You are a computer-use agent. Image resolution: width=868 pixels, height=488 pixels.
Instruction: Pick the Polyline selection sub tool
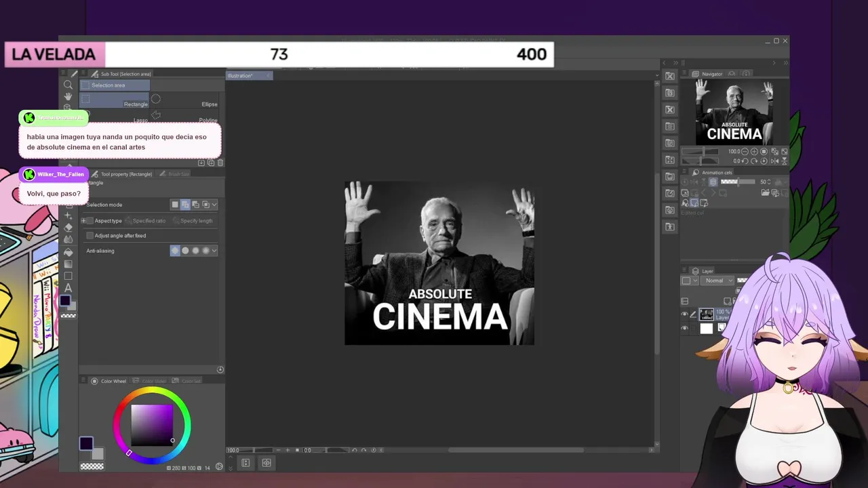(184, 117)
